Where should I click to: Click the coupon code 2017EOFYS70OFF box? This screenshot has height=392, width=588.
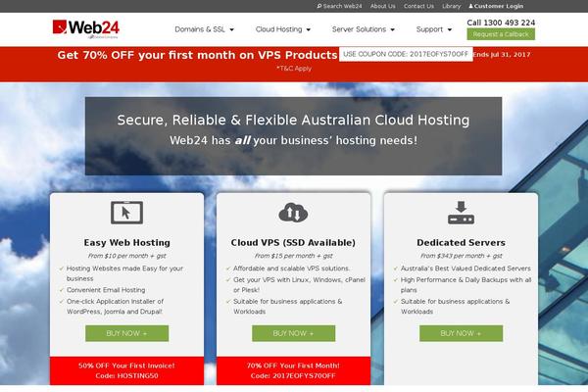(x=406, y=54)
